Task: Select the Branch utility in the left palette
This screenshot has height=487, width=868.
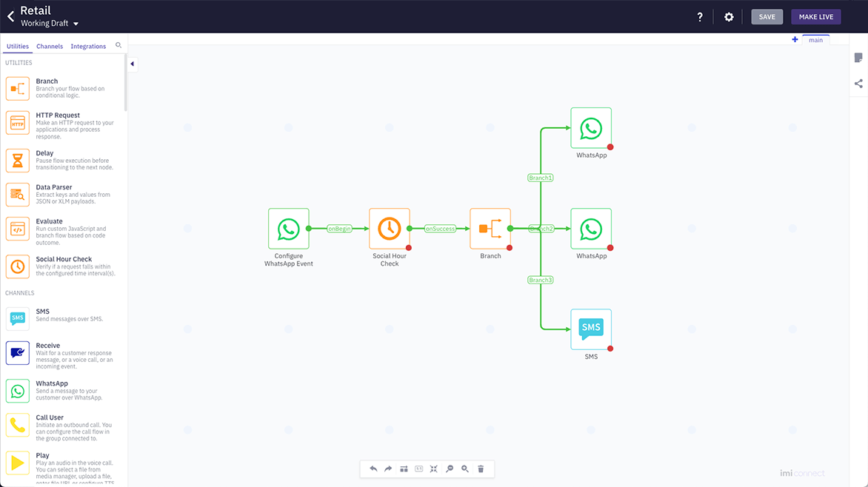Action: tap(62, 89)
